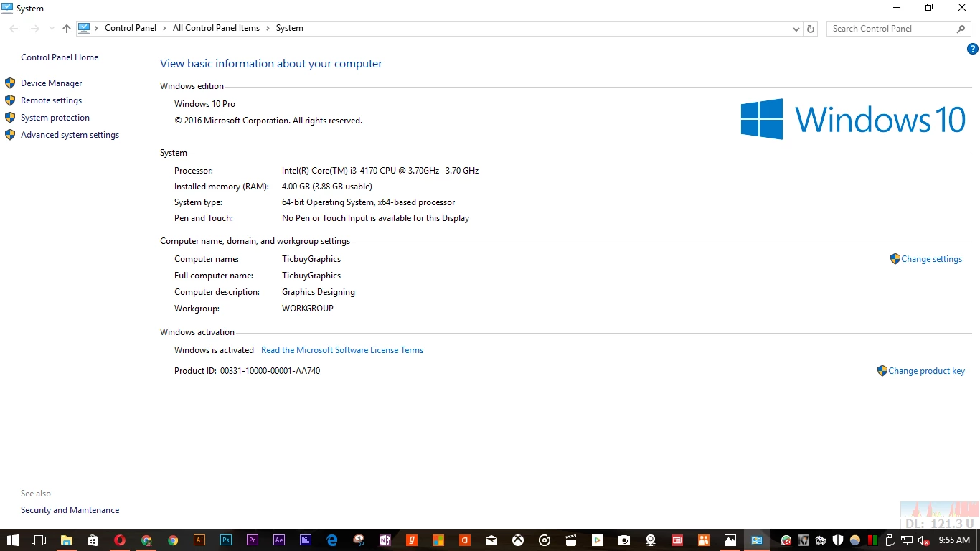Click the search magnifier icon
The image size is (980, 551).
point(961,29)
